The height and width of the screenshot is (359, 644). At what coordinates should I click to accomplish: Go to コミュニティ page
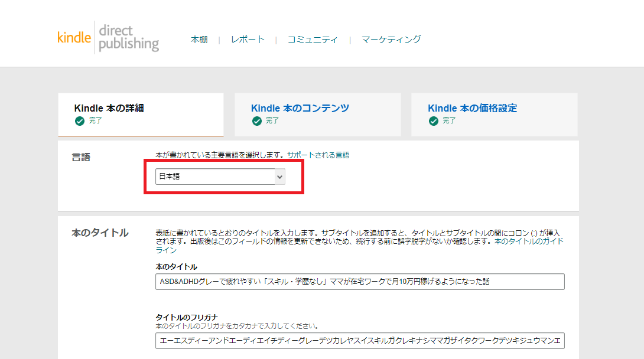(313, 40)
